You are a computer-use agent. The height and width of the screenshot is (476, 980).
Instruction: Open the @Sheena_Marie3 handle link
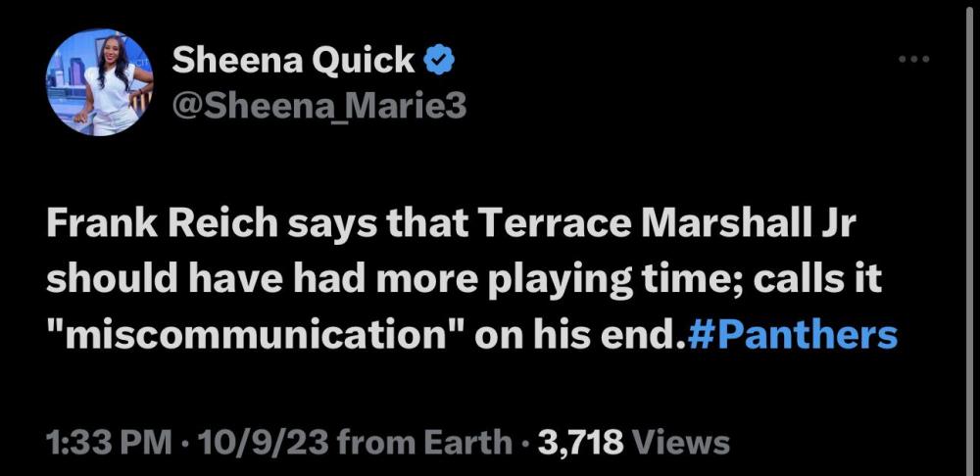pos(319,106)
